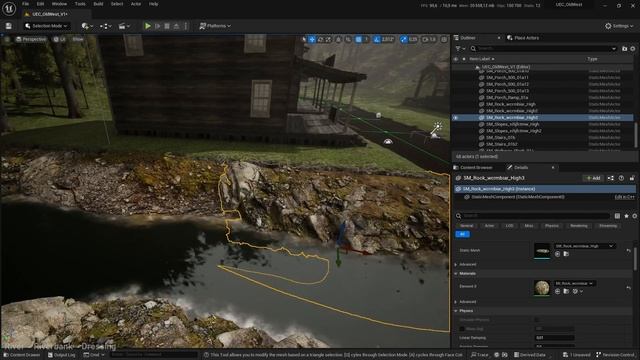Screen dimensions: 640x360
Task: Open the viewport Show menu
Action: pos(78,39)
